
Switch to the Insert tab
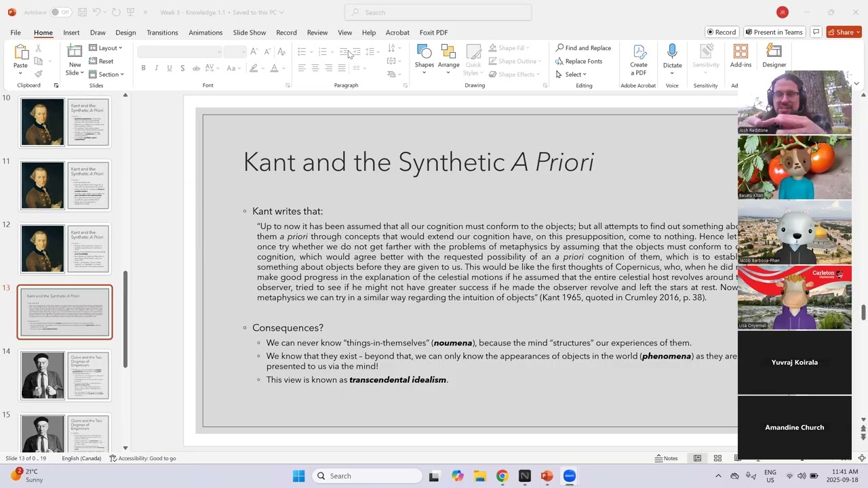(71, 33)
